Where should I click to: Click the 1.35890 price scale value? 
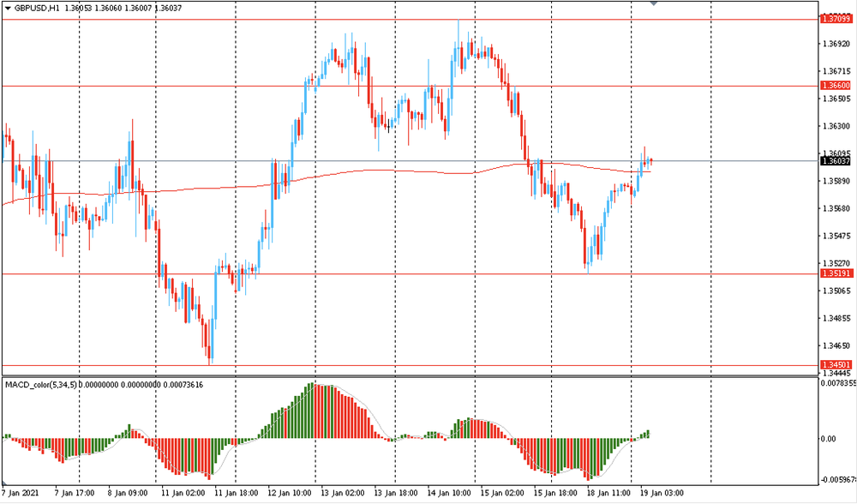click(836, 181)
